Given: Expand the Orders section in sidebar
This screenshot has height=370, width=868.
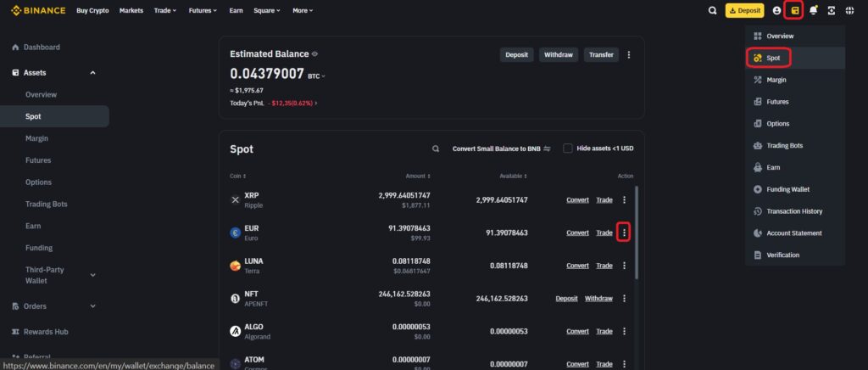Looking at the screenshot, I should (x=92, y=306).
